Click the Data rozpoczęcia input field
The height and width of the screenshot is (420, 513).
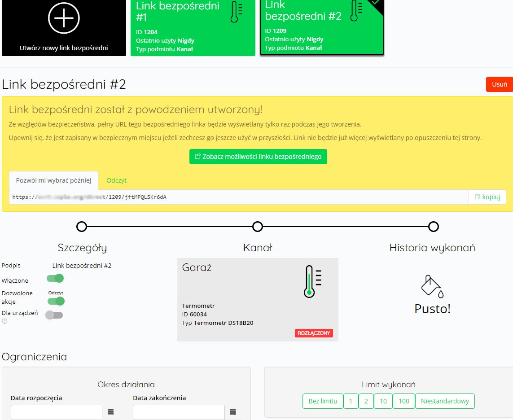tap(57, 412)
